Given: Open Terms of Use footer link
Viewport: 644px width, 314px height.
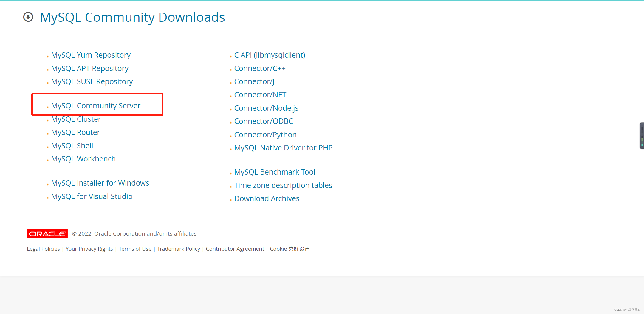Looking at the screenshot, I should [135, 249].
